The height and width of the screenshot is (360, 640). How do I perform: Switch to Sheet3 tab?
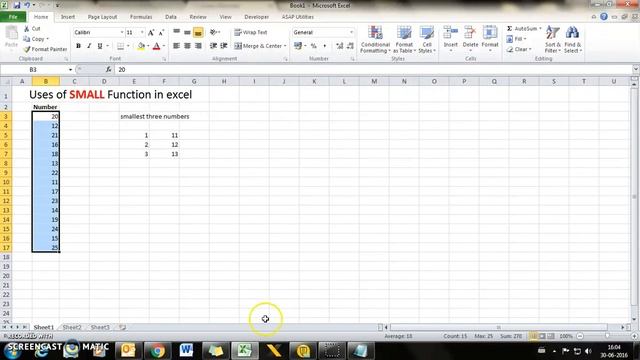tap(100, 327)
